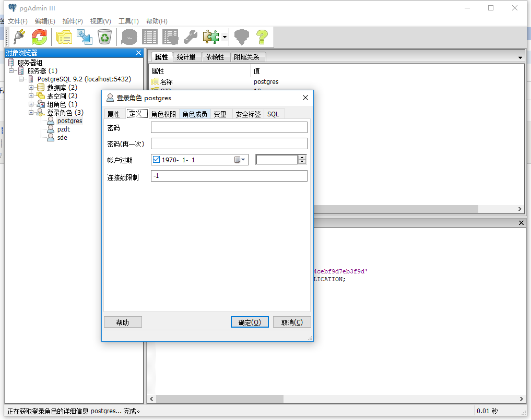Screen dimensions: 531x420
Task: Switch to the SQL tab in the dialog
Action: (x=273, y=113)
